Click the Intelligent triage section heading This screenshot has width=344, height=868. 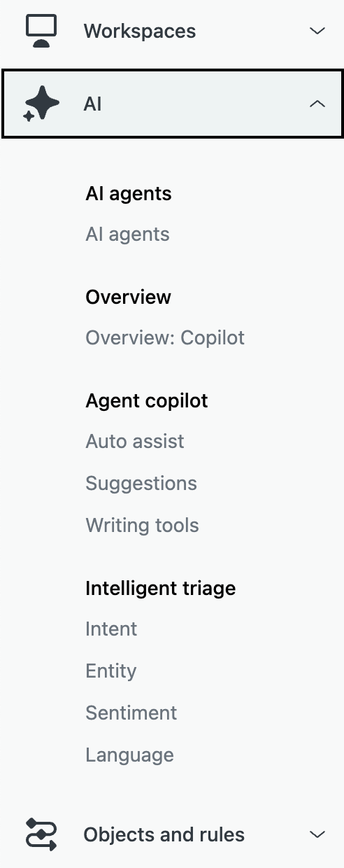click(x=161, y=589)
